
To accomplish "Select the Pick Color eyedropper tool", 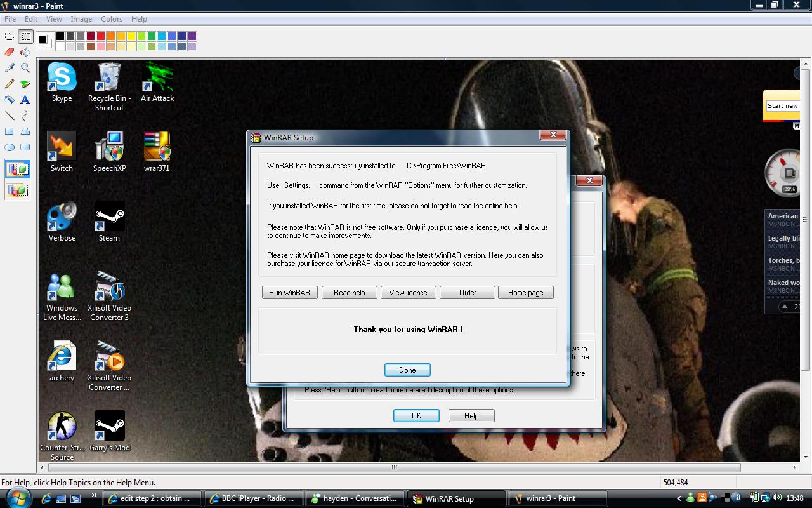I will [10, 67].
